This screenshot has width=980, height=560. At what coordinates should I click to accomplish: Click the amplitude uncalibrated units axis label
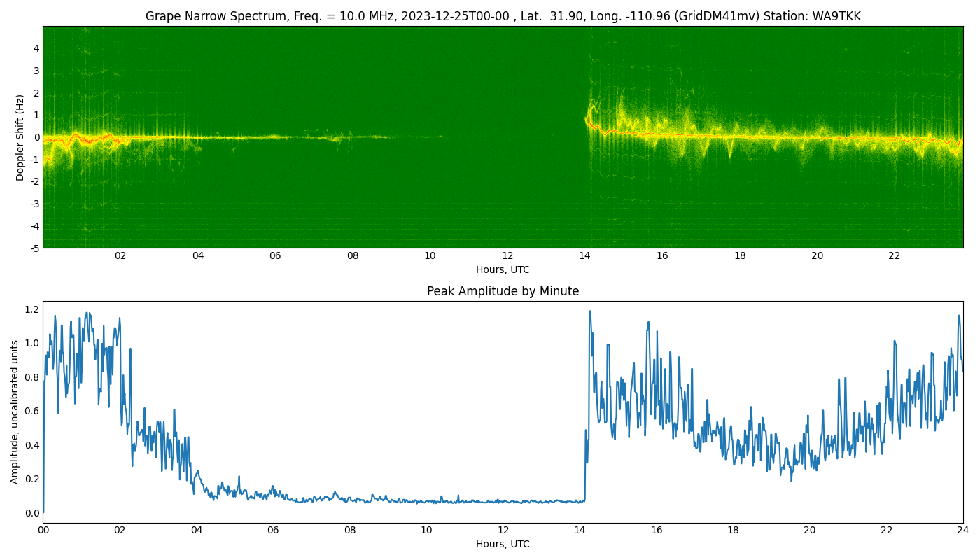click(x=15, y=412)
